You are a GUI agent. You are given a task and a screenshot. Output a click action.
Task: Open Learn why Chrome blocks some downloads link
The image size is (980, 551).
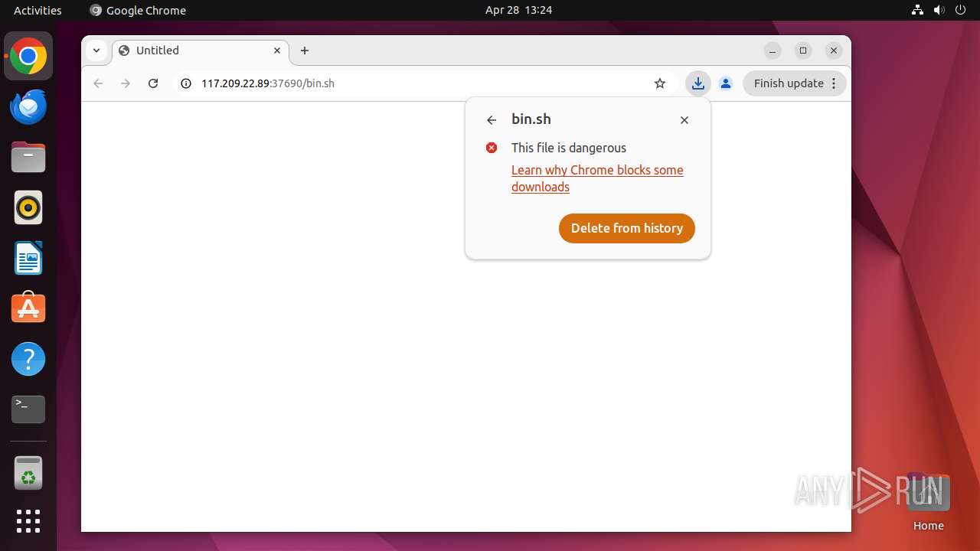[597, 178]
